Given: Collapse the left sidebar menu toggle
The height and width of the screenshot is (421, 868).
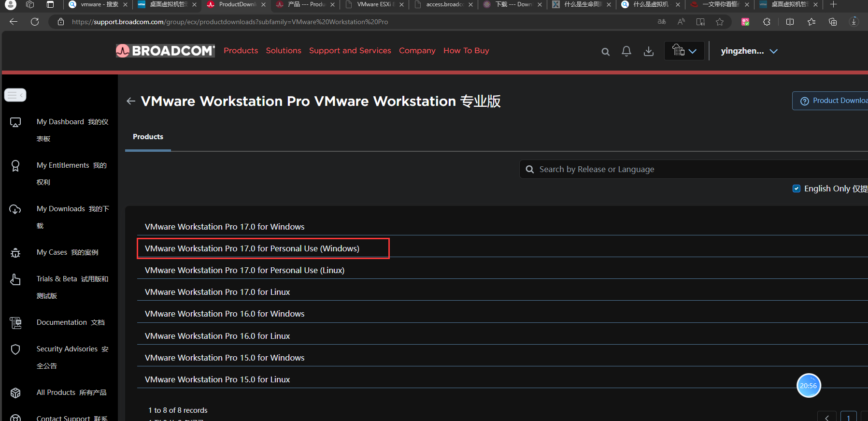Looking at the screenshot, I should coord(15,95).
